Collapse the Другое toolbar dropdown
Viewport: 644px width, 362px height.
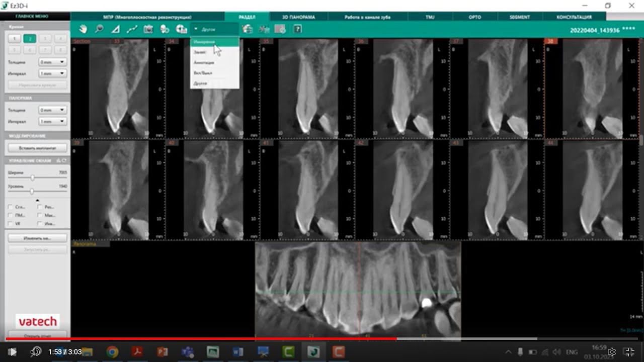[x=215, y=30]
